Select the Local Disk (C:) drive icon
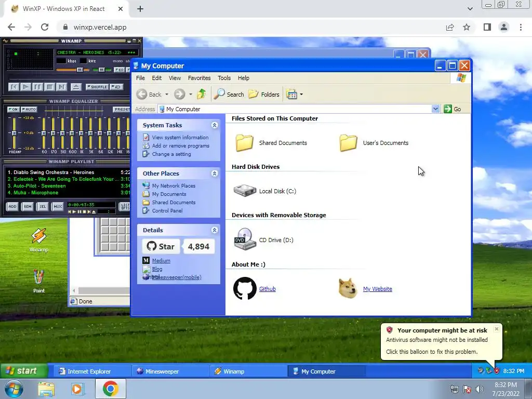Image resolution: width=532 pixels, height=399 pixels. pyautogui.click(x=245, y=191)
